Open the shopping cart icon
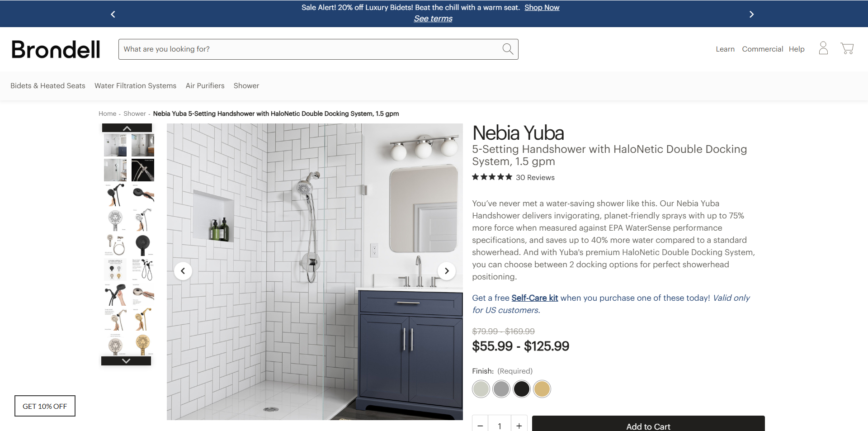Screen dimensions: 868x431 click(x=847, y=48)
